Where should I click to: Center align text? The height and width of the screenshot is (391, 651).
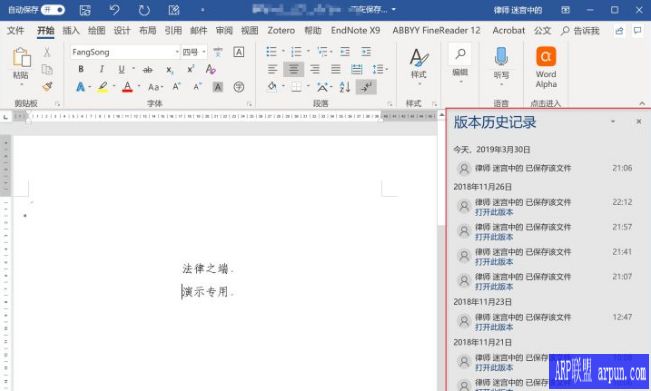[294, 69]
